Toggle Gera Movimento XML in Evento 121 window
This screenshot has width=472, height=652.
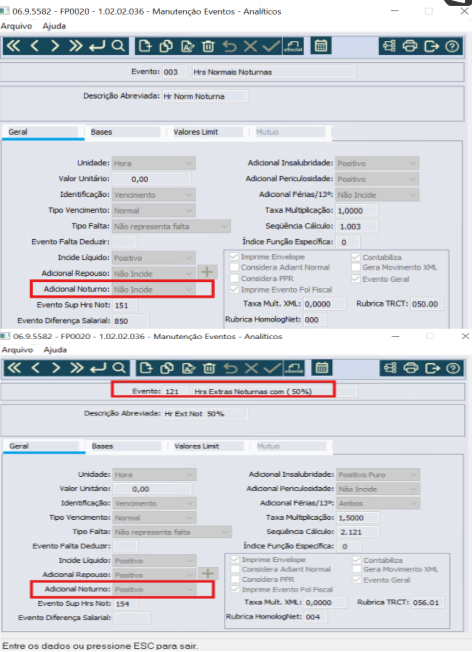[x=357, y=569]
